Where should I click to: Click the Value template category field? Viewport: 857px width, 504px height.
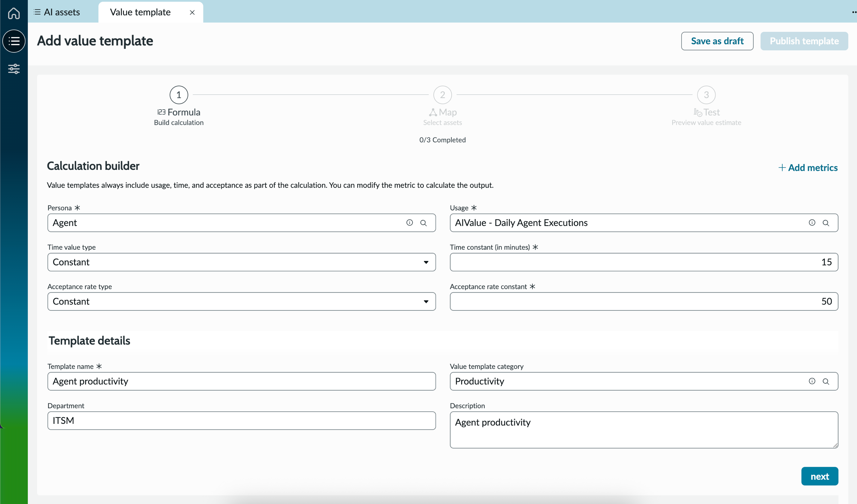(x=644, y=381)
